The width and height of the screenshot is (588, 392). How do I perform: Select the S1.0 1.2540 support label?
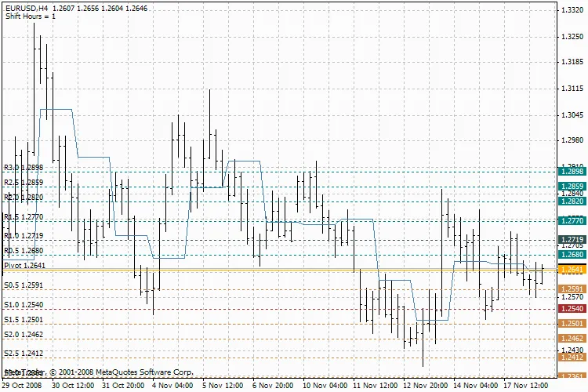tap(24, 304)
